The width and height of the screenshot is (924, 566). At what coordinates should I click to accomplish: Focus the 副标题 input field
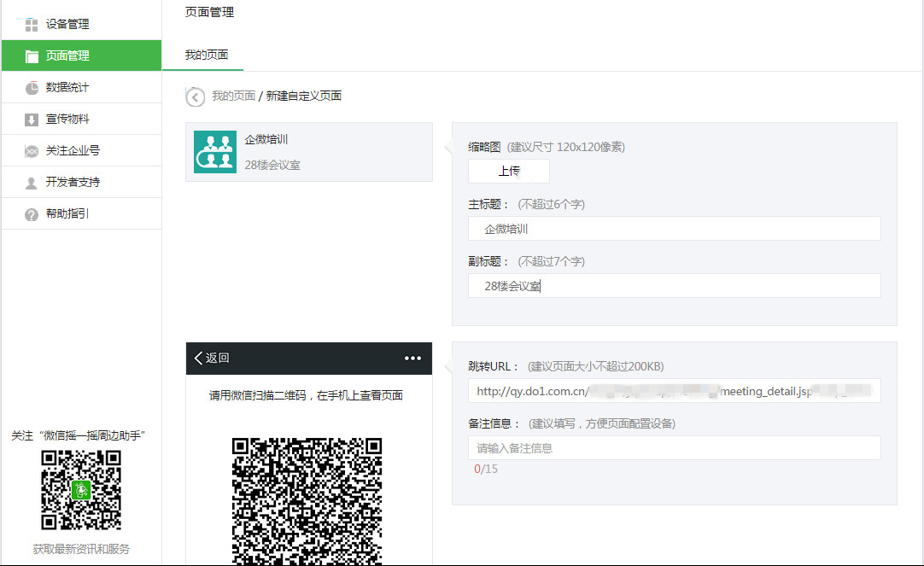click(675, 286)
